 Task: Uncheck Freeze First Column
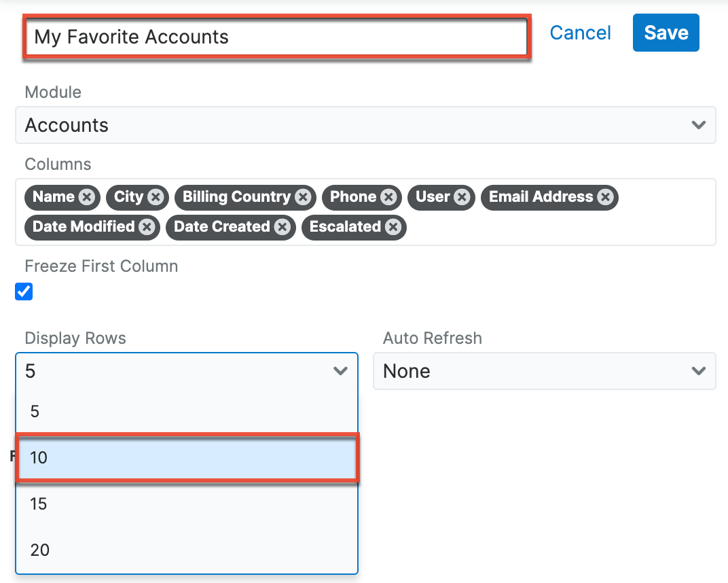tap(24, 291)
